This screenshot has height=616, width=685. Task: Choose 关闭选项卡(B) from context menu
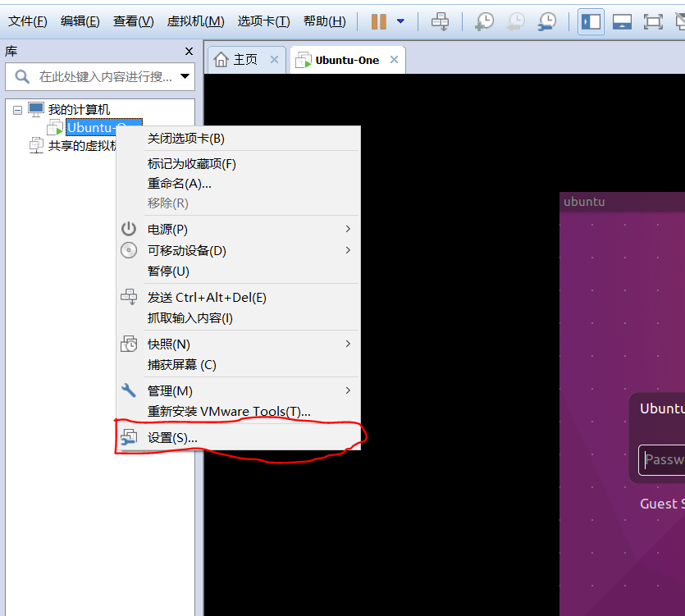239,139
